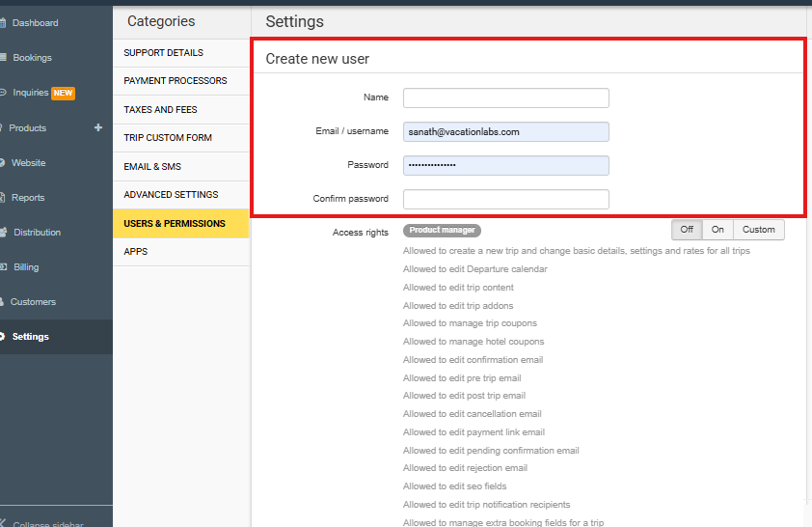Open Customers from the sidebar

point(33,302)
